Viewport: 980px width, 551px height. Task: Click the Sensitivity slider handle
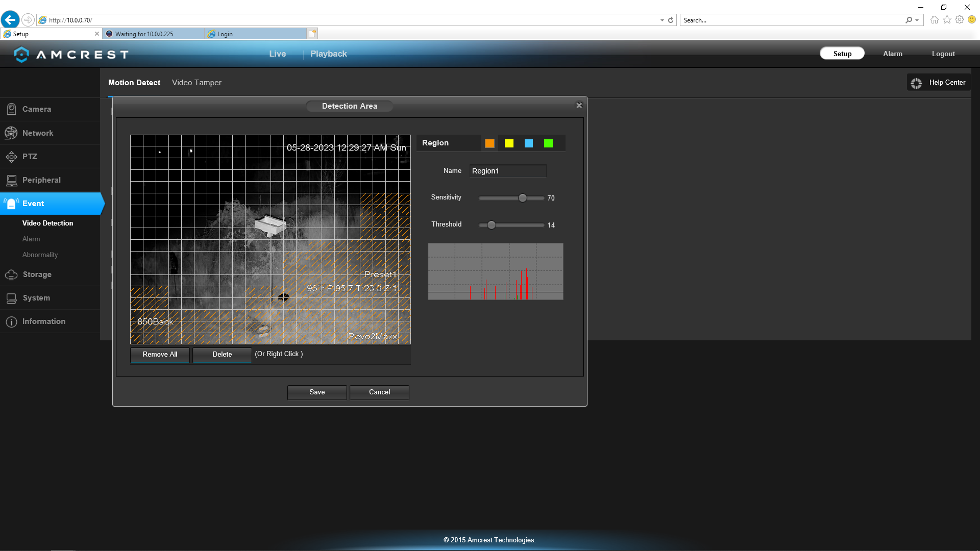tap(523, 198)
